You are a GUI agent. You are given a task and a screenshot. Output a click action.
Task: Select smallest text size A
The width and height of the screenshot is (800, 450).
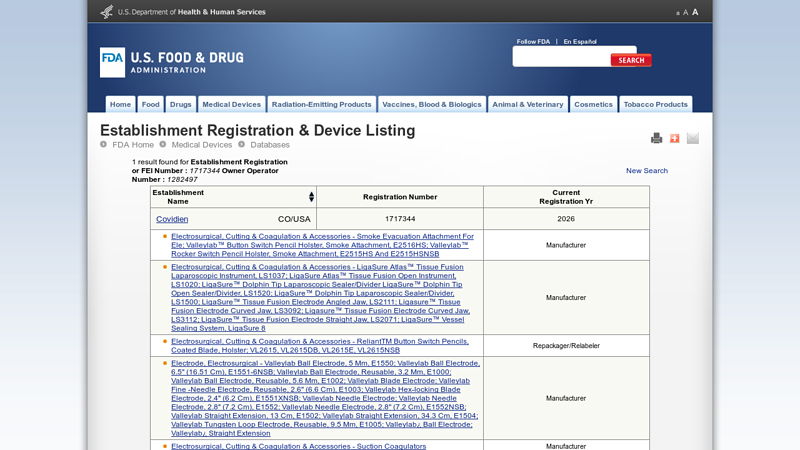(x=678, y=13)
